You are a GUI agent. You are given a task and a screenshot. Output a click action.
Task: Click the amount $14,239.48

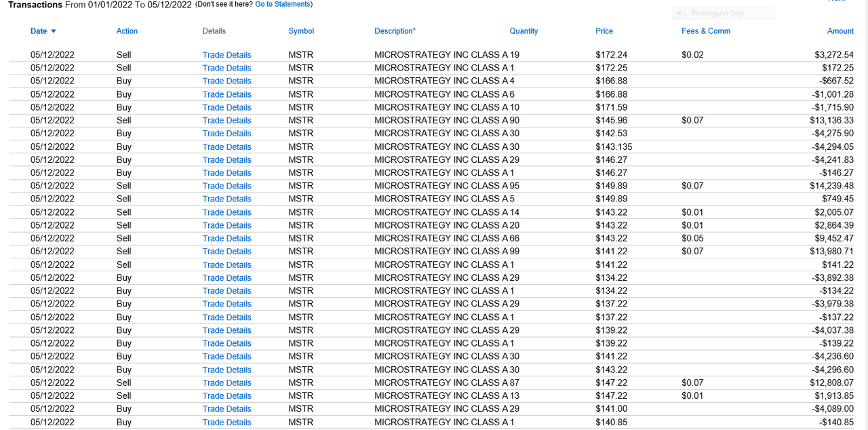click(831, 186)
